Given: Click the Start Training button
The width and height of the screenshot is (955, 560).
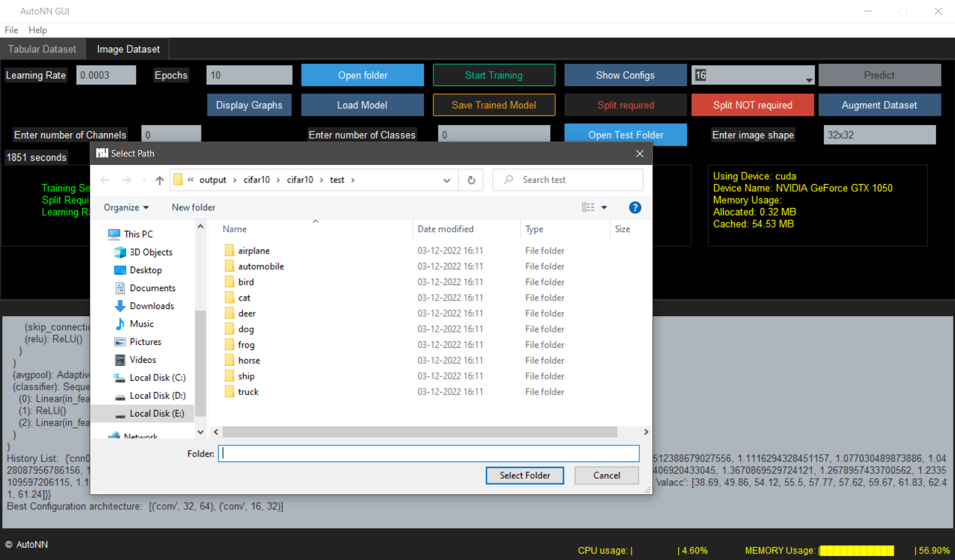Looking at the screenshot, I should click(x=494, y=75).
